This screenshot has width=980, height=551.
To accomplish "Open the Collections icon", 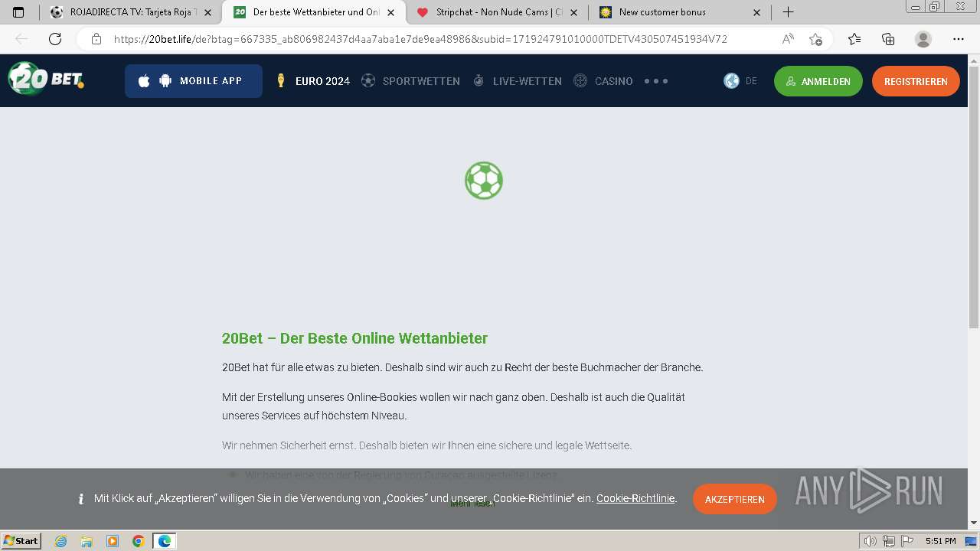I will [888, 39].
